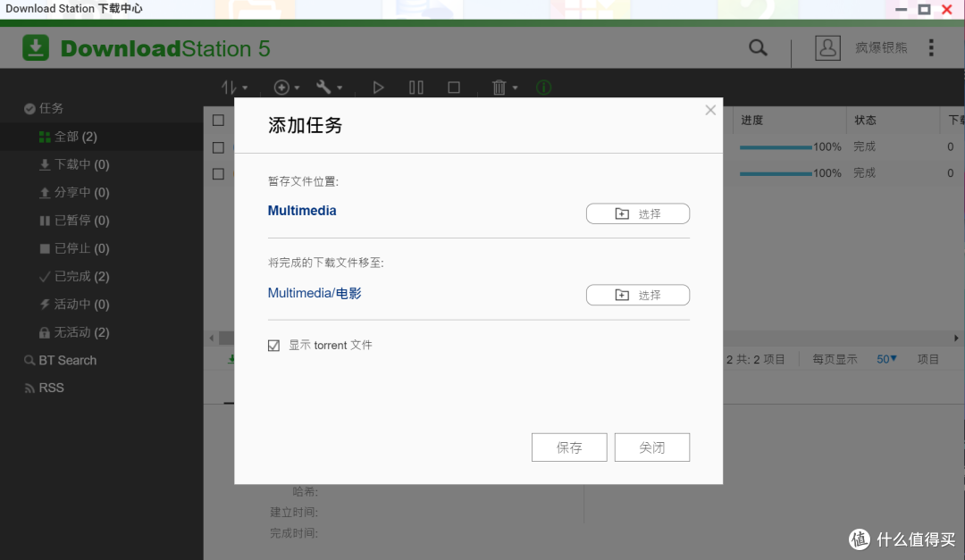Image resolution: width=965 pixels, height=560 pixels.
Task: Click the up/down sort arrows toolbar icon
Action: tap(229, 88)
